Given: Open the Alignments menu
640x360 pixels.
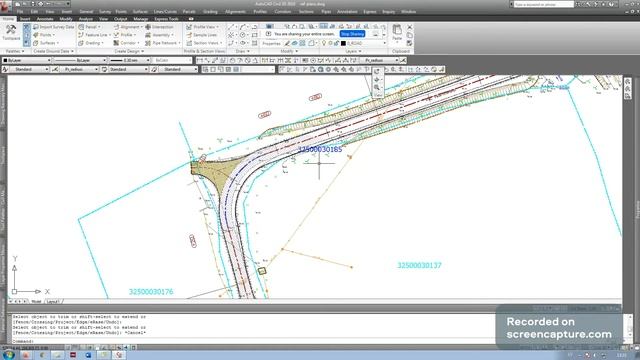Looking at the screenshot, I should click(x=236, y=12).
